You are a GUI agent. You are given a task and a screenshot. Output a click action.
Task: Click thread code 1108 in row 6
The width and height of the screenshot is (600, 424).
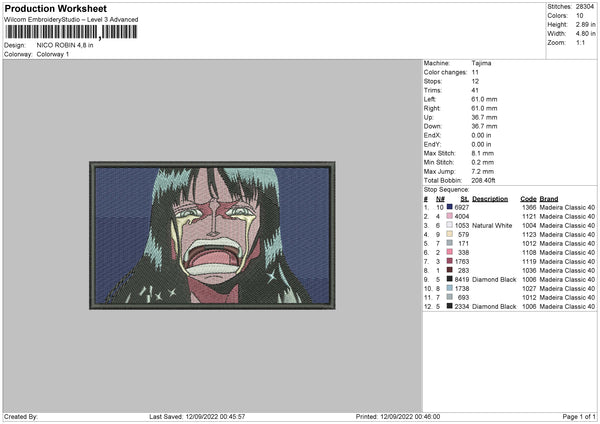coord(529,253)
